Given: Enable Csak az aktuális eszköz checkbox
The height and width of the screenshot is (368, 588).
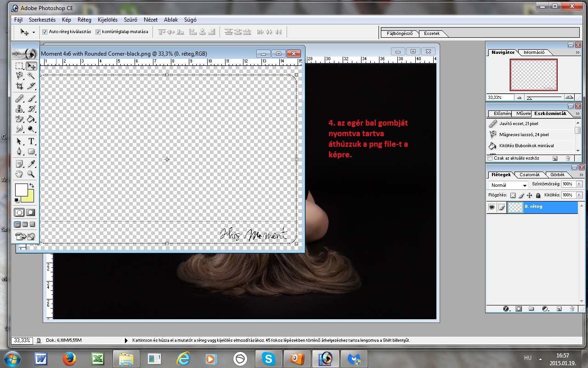Looking at the screenshot, I should pyautogui.click(x=490, y=158).
